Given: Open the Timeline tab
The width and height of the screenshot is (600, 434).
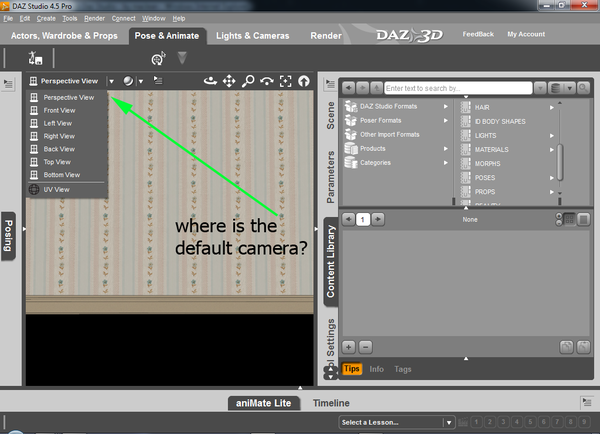Looking at the screenshot, I should point(331,403).
